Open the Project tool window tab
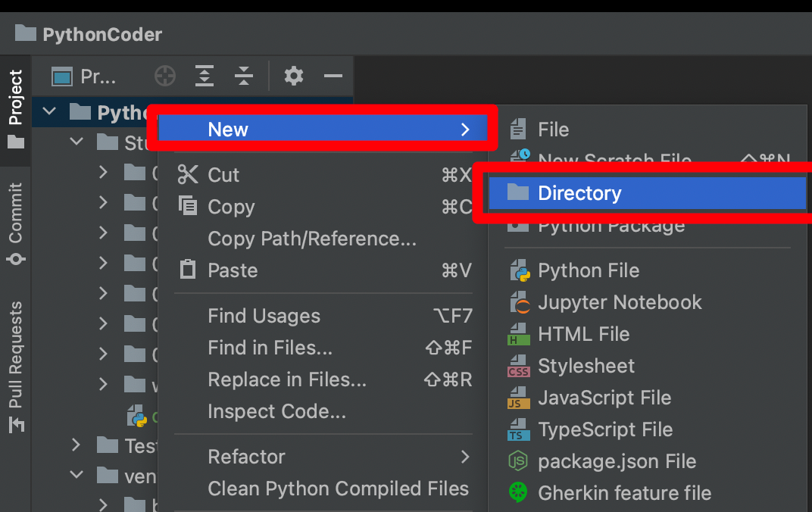 point(16,110)
